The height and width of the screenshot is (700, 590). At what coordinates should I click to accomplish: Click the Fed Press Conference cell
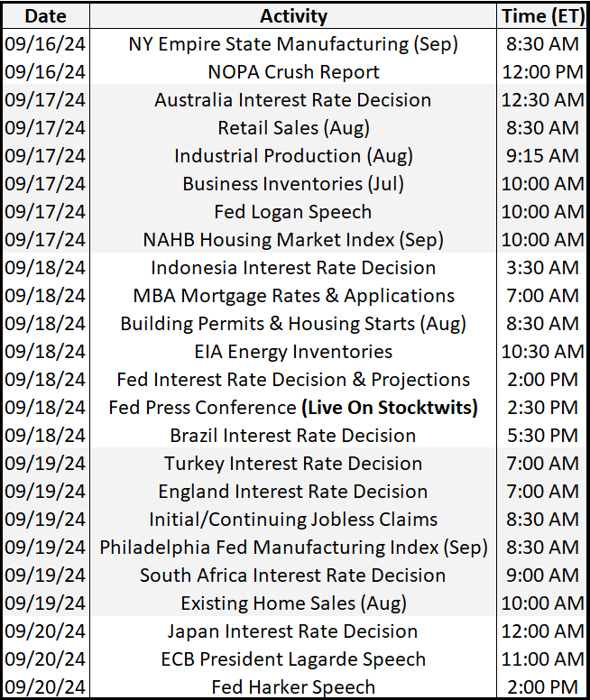(293, 408)
